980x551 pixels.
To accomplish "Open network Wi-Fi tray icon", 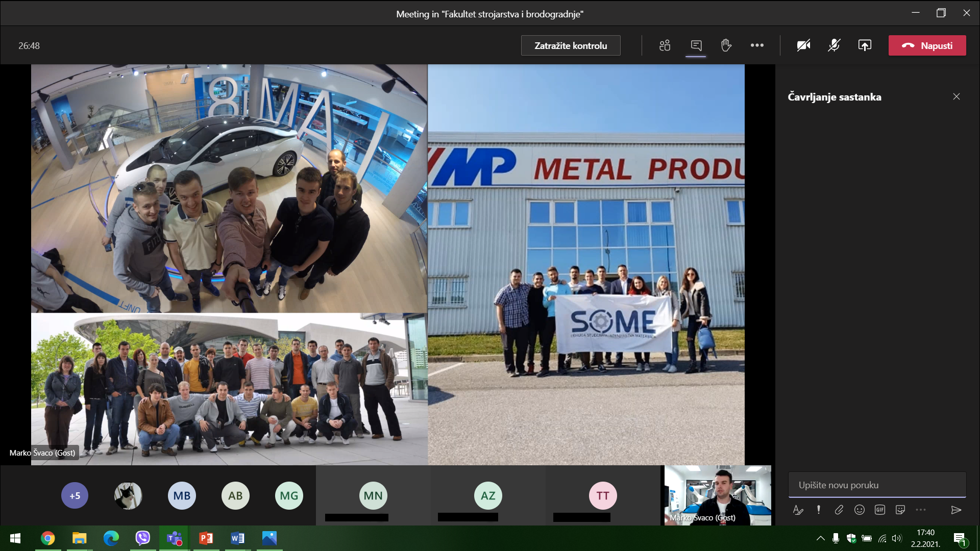I will (x=882, y=538).
